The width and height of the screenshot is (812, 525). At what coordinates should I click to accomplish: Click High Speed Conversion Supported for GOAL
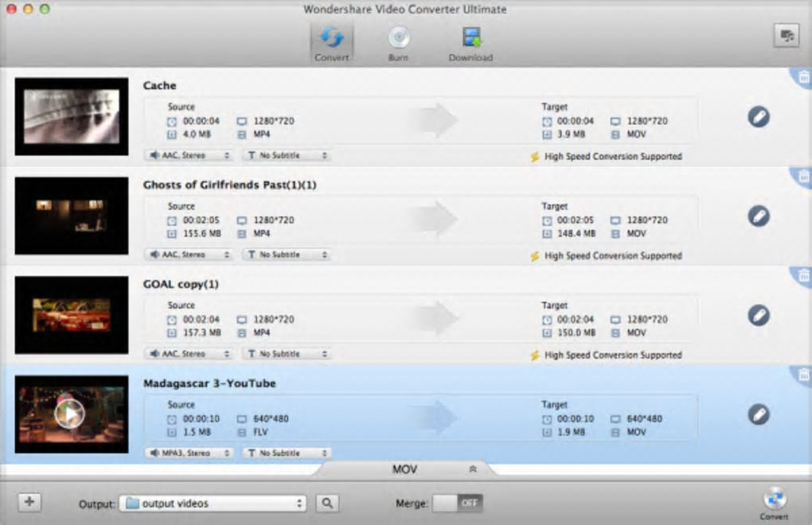(x=613, y=355)
